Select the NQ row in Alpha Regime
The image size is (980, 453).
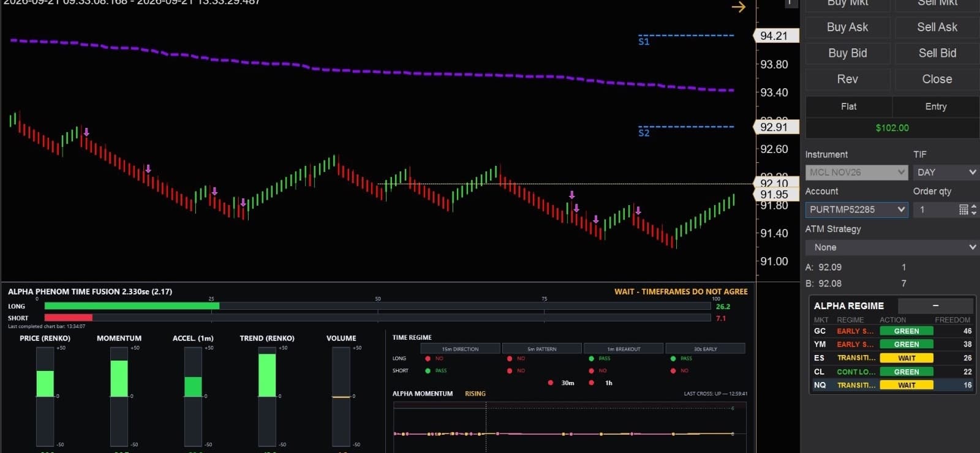[892, 385]
